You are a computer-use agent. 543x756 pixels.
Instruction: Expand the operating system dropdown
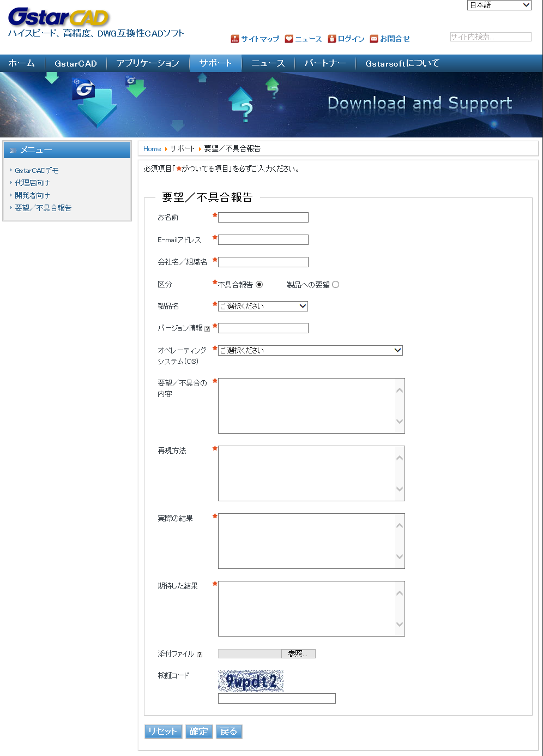[310, 351]
